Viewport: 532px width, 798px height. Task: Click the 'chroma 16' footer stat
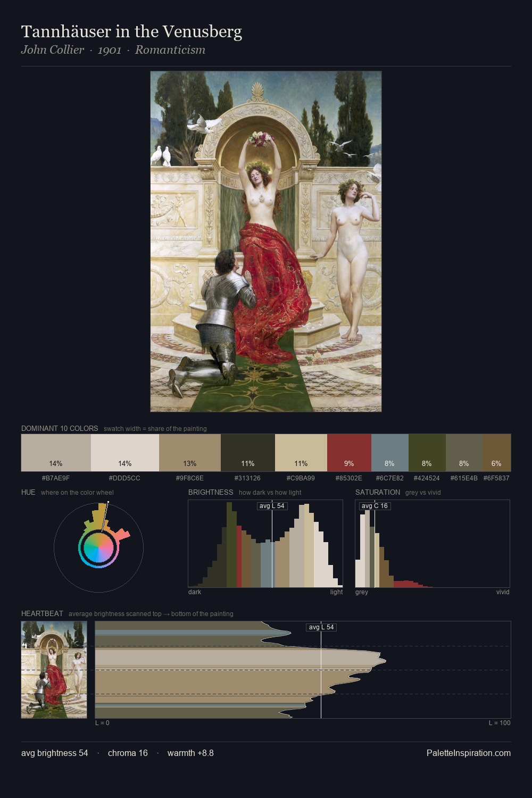point(128,753)
